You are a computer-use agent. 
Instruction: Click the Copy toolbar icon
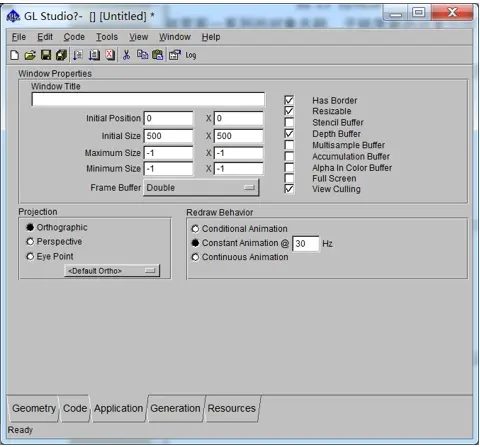point(142,55)
